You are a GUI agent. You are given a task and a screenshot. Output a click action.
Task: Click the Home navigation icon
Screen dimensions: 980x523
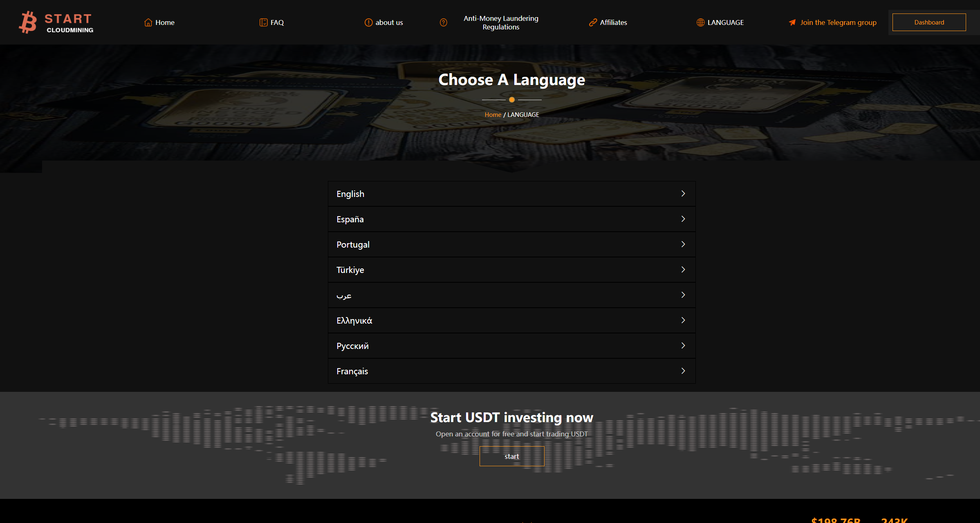tap(148, 22)
